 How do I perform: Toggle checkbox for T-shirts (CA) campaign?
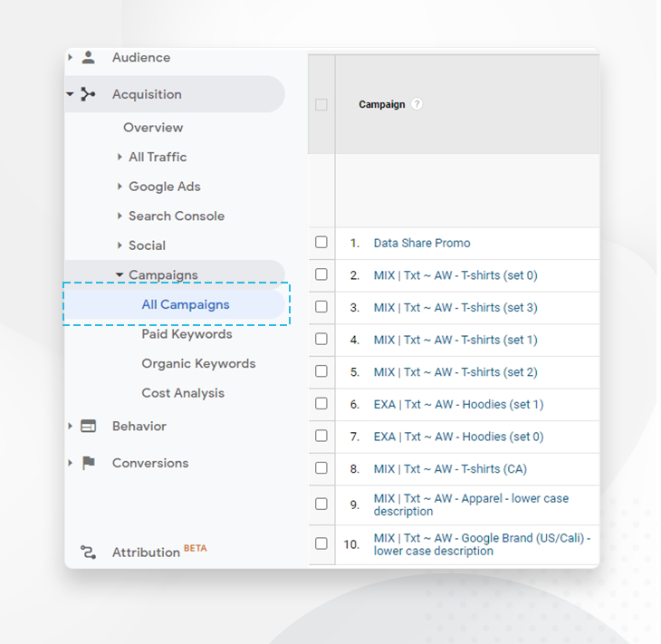321,468
